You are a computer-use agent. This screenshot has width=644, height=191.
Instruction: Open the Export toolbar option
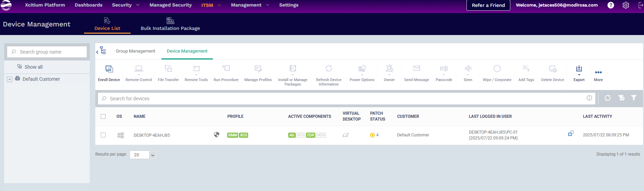[579, 69]
